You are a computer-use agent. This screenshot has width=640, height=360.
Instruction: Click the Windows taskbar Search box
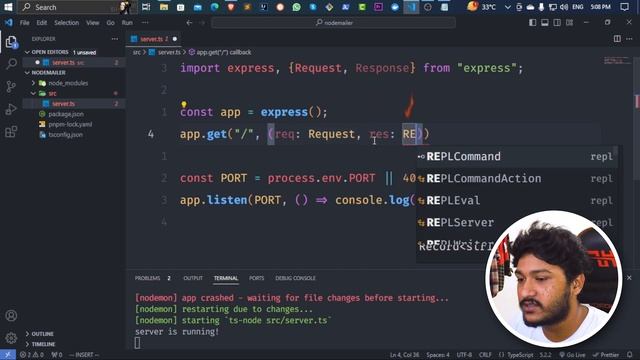coord(75,7)
